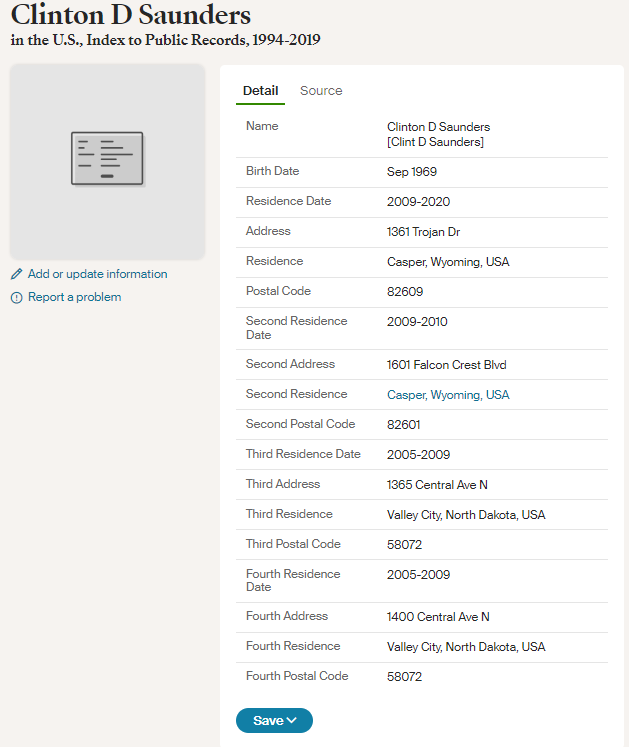This screenshot has width=629, height=747.
Task: Click second residence date 2009-2010
Action: (x=417, y=322)
